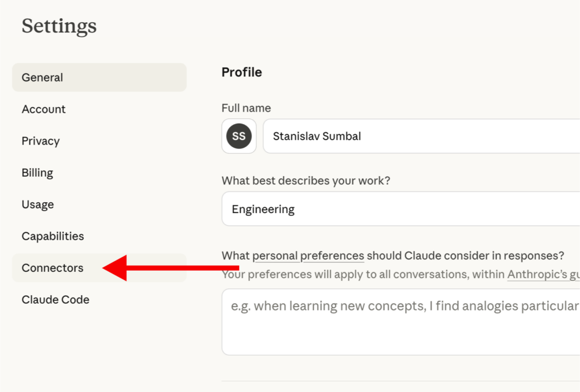The width and height of the screenshot is (580, 392).
Task: Expand the Engineering work description dropdown
Action: pyautogui.click(x=400, y=209)
